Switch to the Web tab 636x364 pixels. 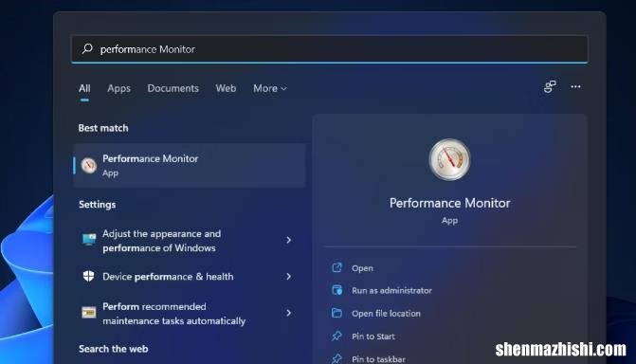click(x=226, y=88)
